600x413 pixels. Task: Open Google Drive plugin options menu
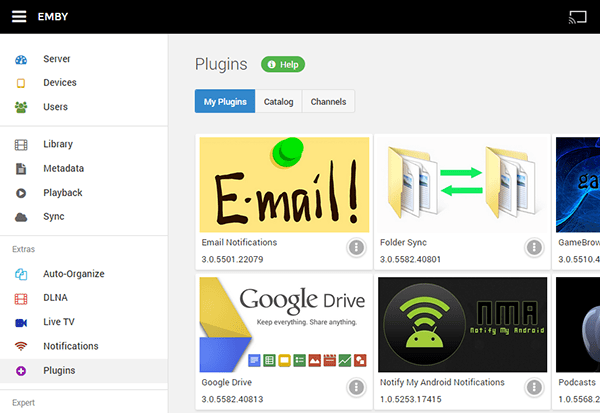click(x=356, y=387)
